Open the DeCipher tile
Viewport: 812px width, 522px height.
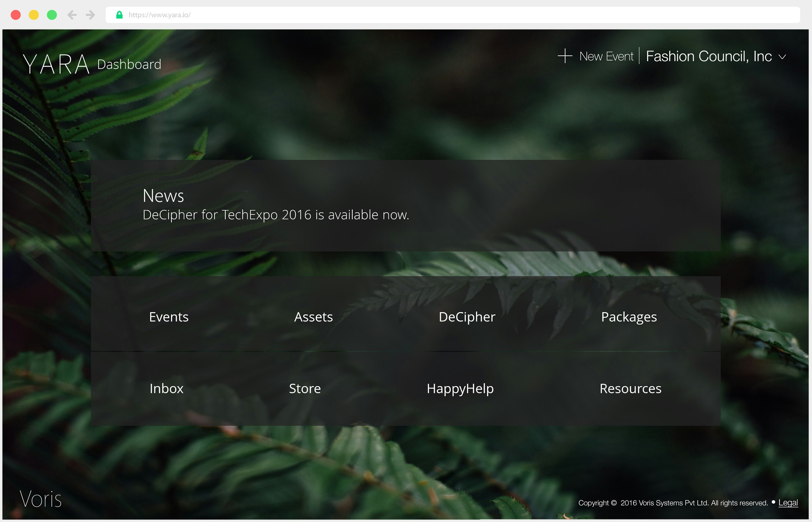(467, 317)
